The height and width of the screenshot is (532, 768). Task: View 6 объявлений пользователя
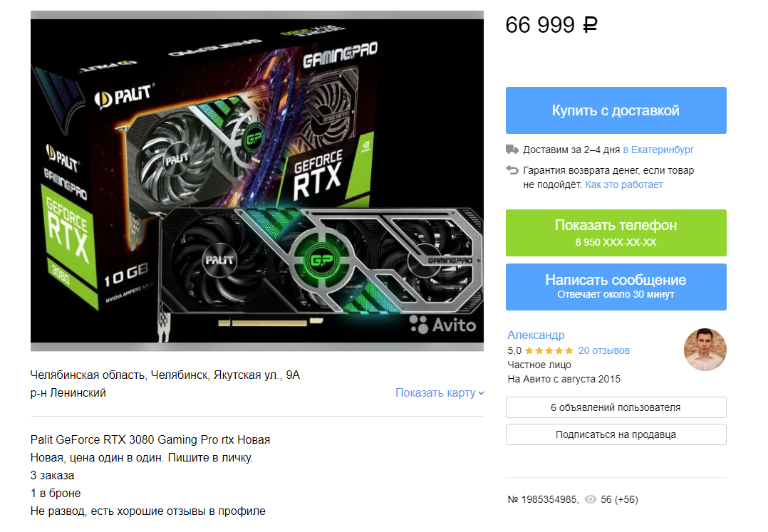(616, 407)
